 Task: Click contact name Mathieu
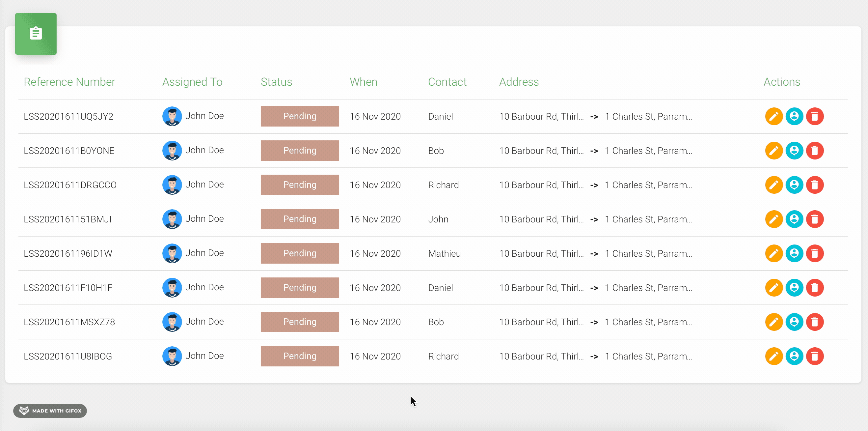click(x=445, y=253)
